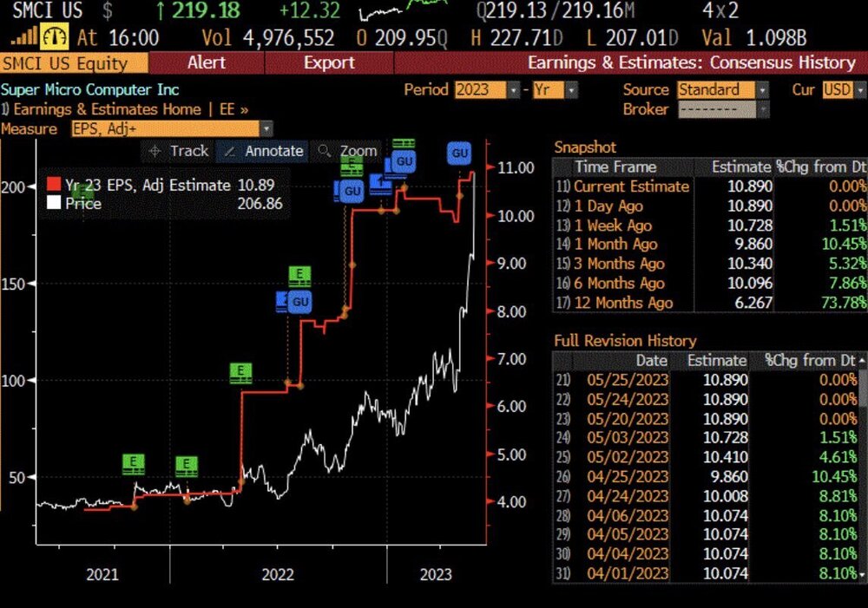Expand the Yr periodicity dropdown
The width and height of the screenshot is (868, 608).
coord(571,89)
